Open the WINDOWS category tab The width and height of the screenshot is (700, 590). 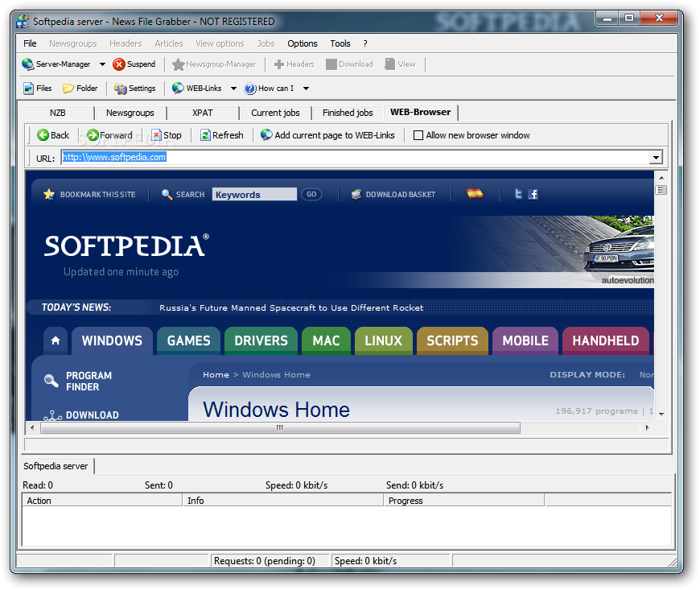click(112, 340)
